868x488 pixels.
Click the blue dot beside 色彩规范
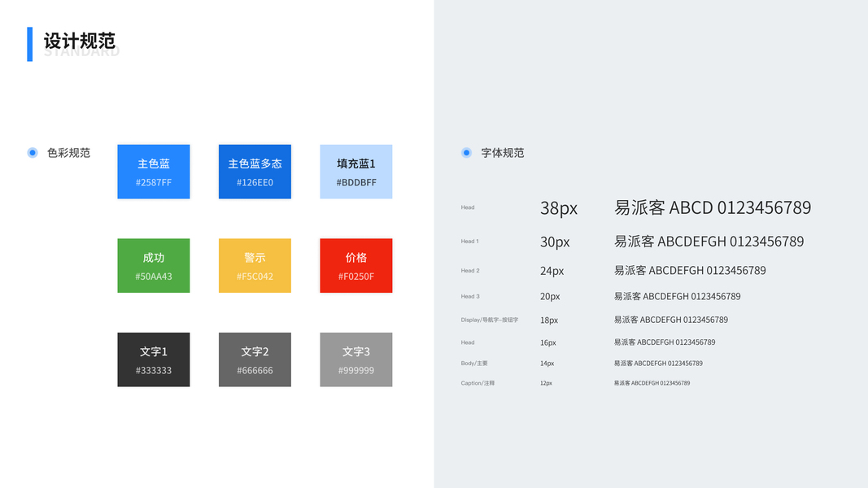33,153
